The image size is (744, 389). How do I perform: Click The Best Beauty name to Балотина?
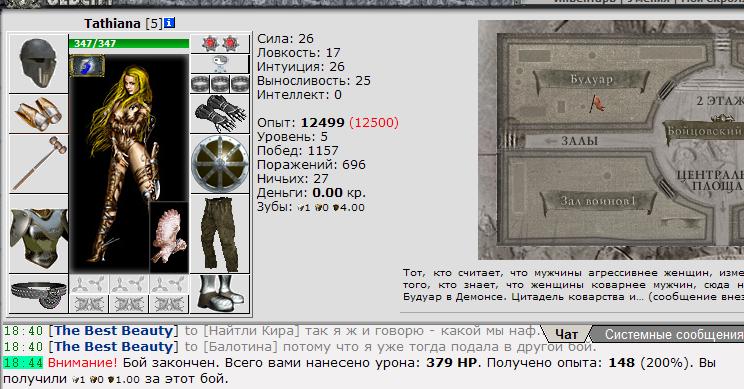point(113,347)
